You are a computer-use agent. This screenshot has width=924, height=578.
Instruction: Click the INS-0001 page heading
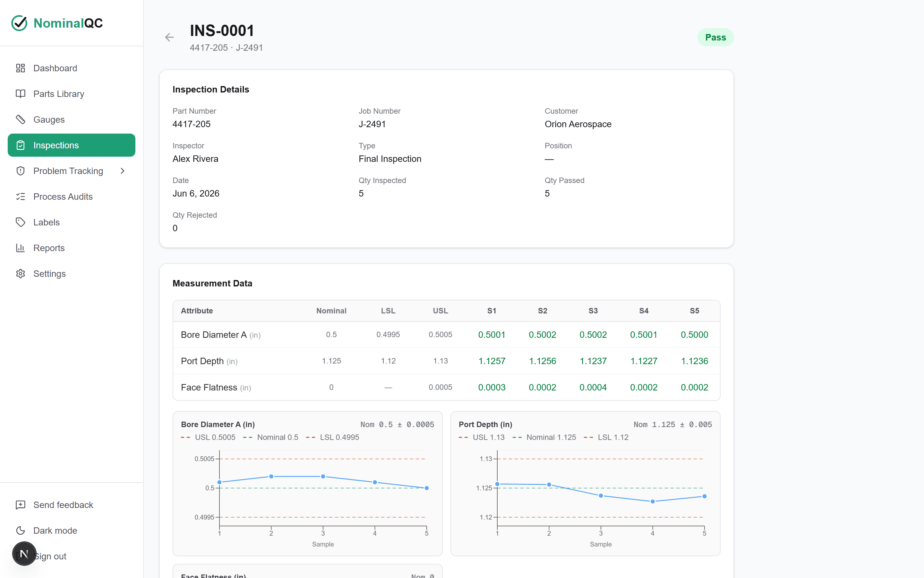tap(222, 31)
